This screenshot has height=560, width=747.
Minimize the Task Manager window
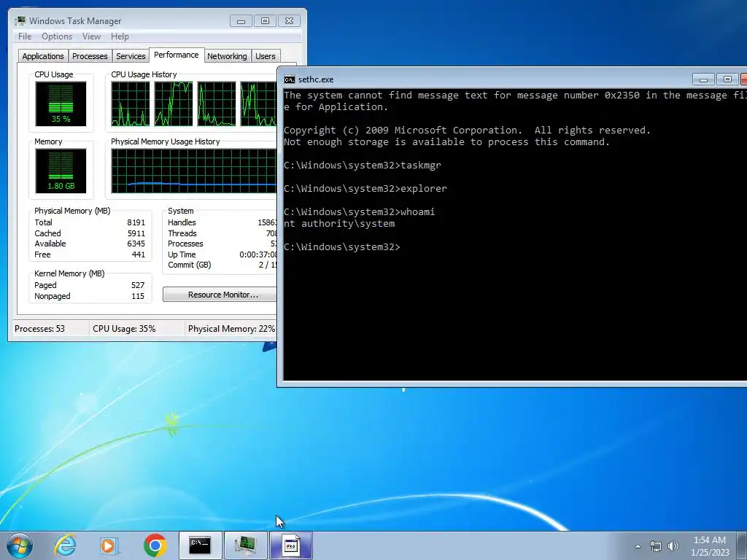241,21
